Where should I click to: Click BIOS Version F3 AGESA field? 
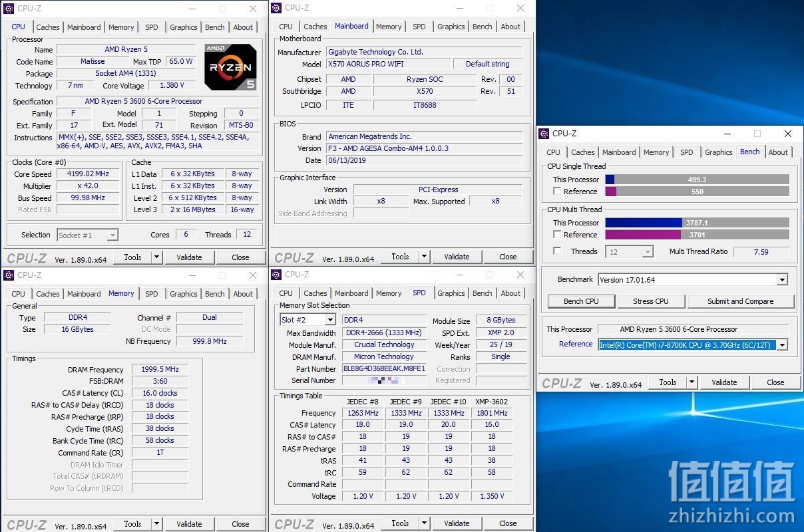(425, 148)
